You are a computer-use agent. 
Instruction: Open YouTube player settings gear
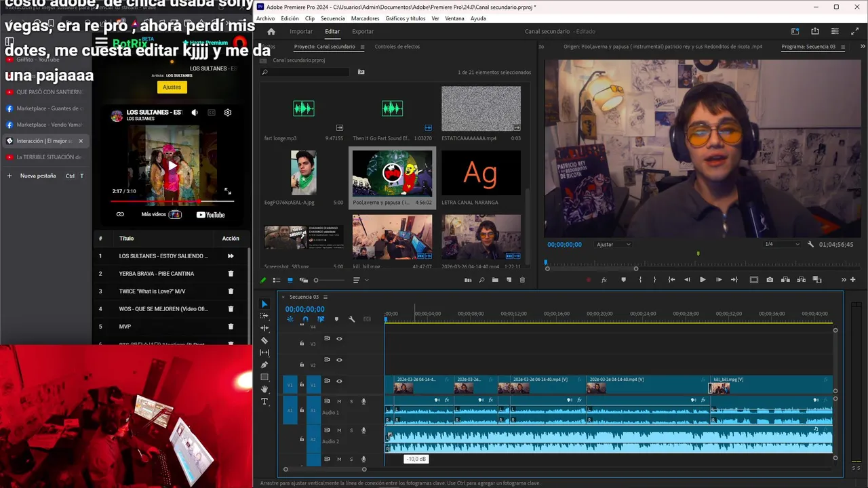(228, 113)
